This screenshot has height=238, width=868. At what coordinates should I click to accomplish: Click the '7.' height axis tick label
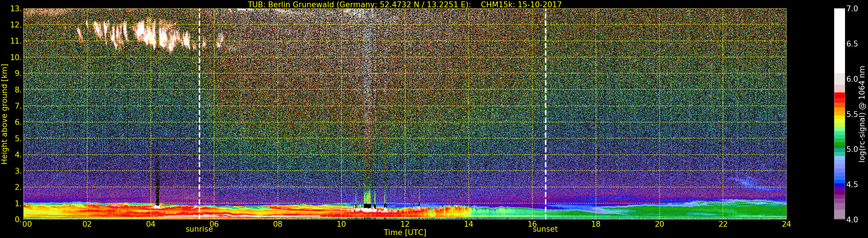pos(18,106)
